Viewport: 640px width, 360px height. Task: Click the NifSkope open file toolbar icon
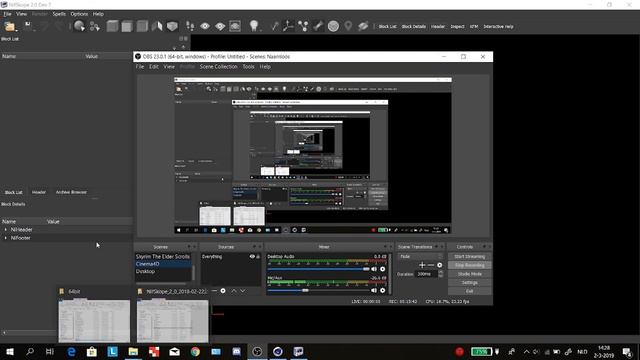pos(9,27)
